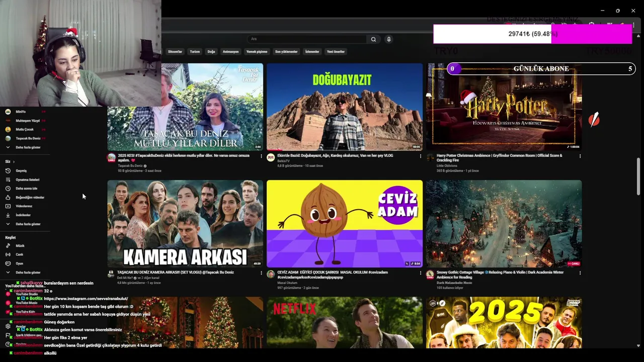Open Mutlu Çocuk subscription in sidebar
Image resolution: width=644 pixels, height=362 pixels.
(25, 129)
